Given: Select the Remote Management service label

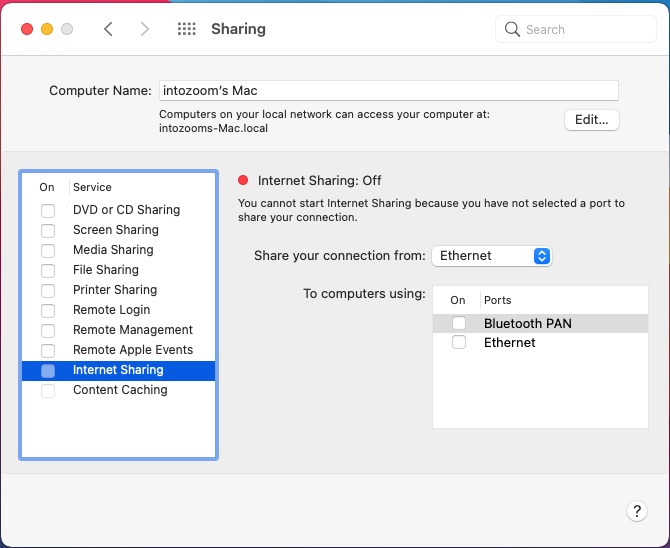Looking at the screenshot, I should tap(133, 330).
